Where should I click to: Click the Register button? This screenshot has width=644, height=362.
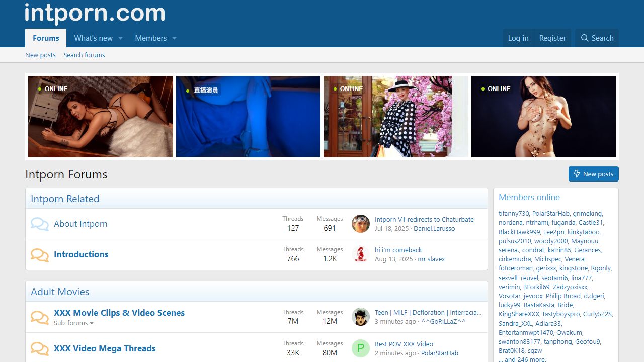pos(552,38)
